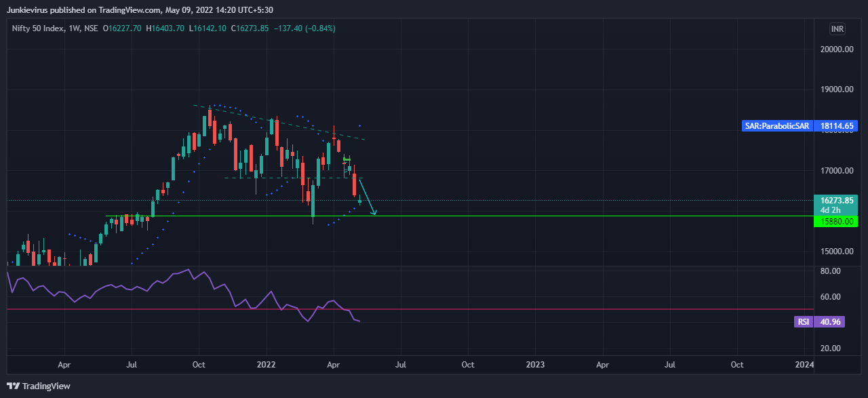The width and height of the screenshot is (868, 398).
Task: Click the green 15880.00 price label
Action: tap(835, 222)
